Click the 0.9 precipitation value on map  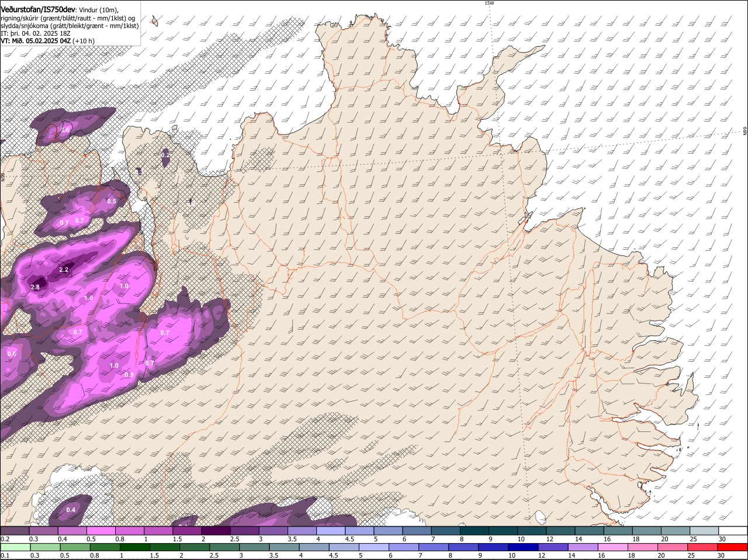pos(129,375)
